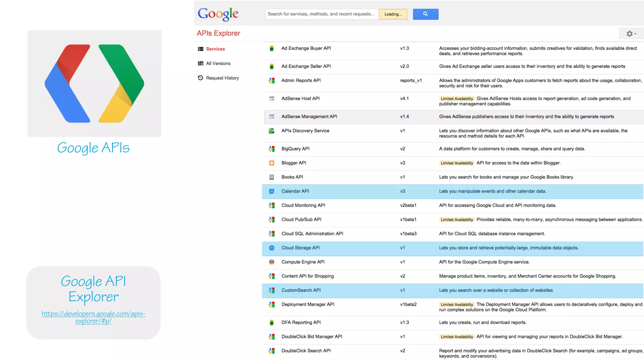The width and height of the screenshot is (644, 362).
Task: Open the Admin Reports API
Action: (301, 80)
